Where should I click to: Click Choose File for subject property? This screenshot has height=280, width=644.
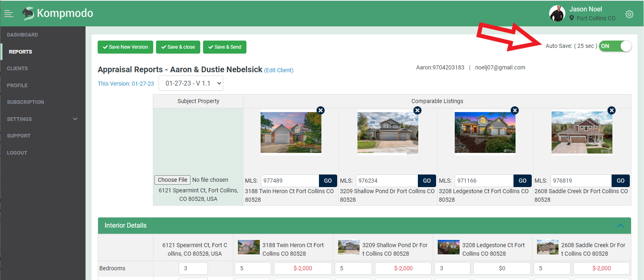coord(172,180)
